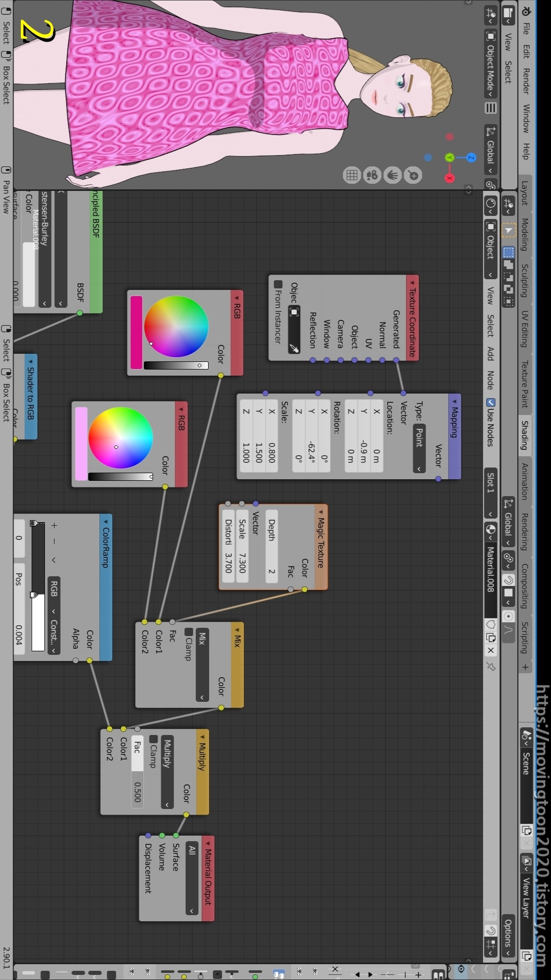This screenshot has height=980, width=551.
Task: Click the first RGB node color wheel
Action: click(176, 326)
